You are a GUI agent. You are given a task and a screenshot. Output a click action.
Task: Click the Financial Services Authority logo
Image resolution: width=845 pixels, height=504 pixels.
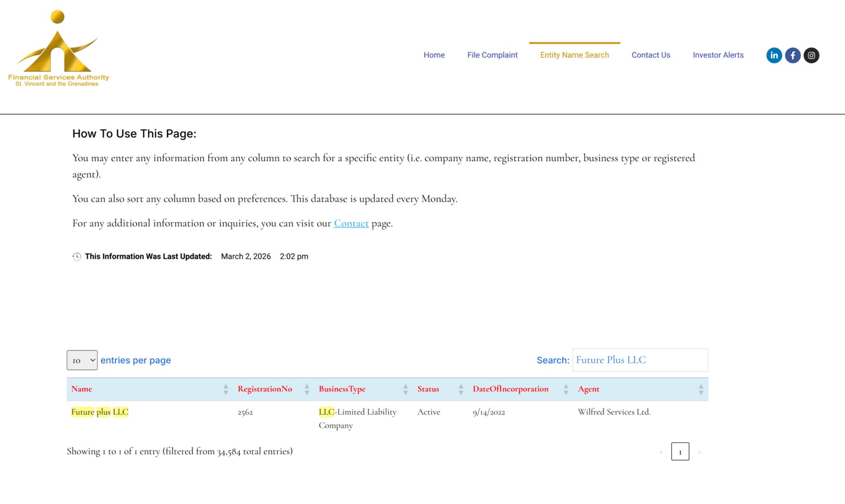58,49
